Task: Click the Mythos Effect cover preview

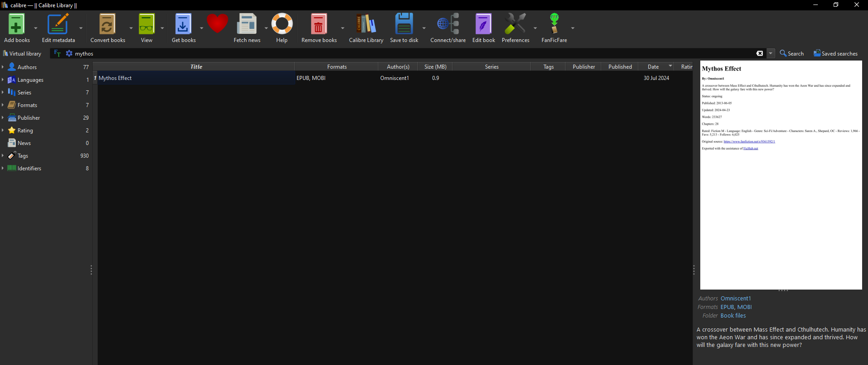Action: (x=781, y=175)
